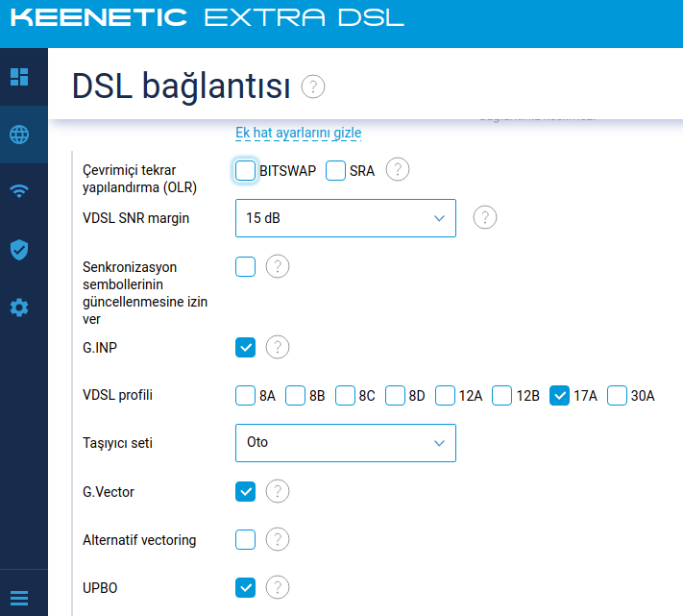Open the Internet globe section in the sidebar
Image resolution: width=683 pixels, height=616 pixels.
click(19, 135)
